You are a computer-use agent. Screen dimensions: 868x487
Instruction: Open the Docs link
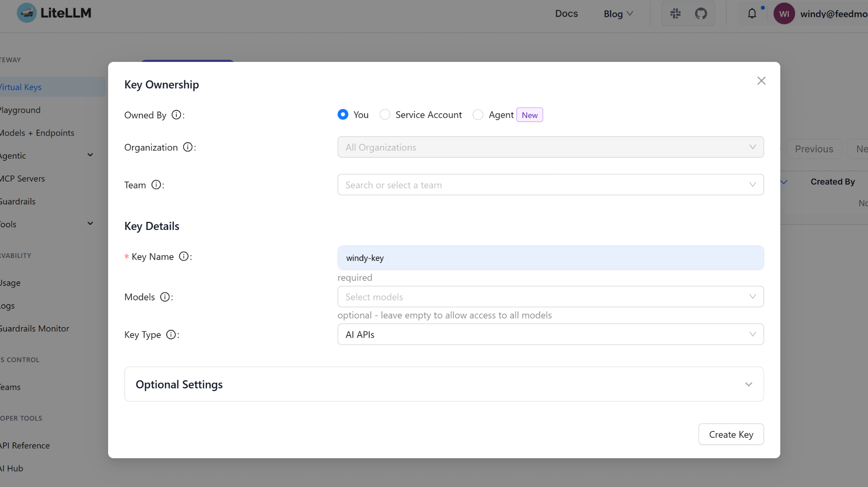click(x=566, y=14)
